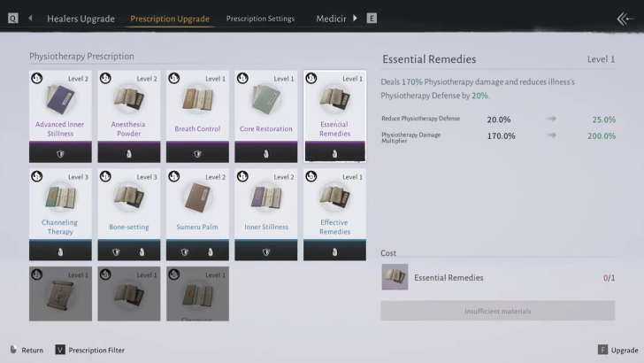Select the Sumeru Palm prescription card
Screen dimensions: 644x363
[x=197, y=214]
